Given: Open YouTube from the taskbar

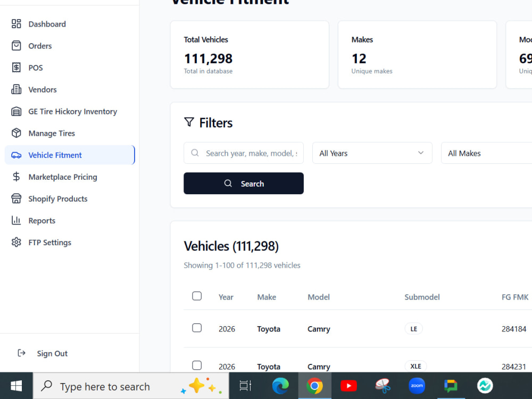Looking at the screenshot, I should coord(348,386).
